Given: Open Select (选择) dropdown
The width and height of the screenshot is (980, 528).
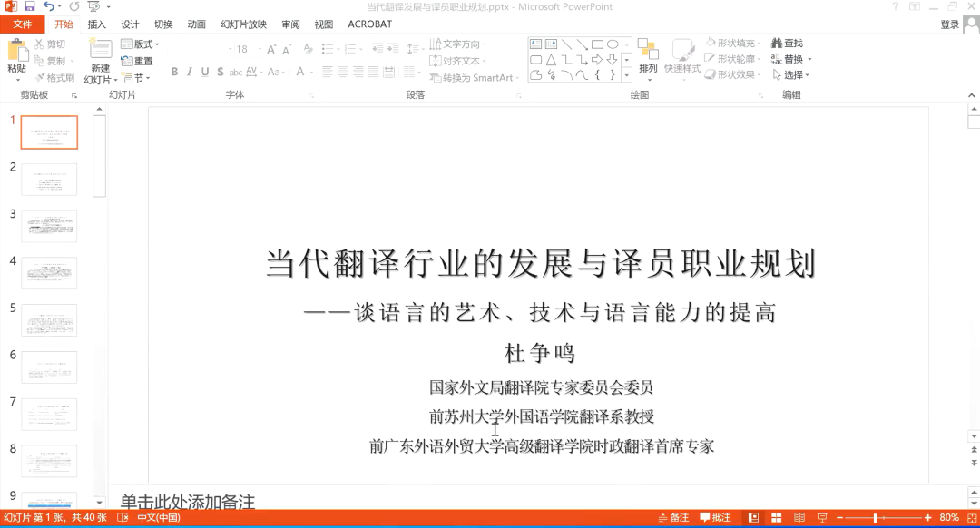Looking at the screenshot, I should [x=790, y=75].
